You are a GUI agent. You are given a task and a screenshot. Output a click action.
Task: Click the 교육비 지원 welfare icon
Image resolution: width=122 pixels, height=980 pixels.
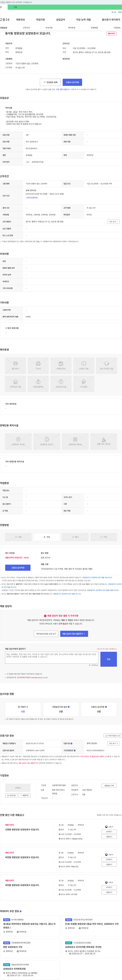coord(84,366)
